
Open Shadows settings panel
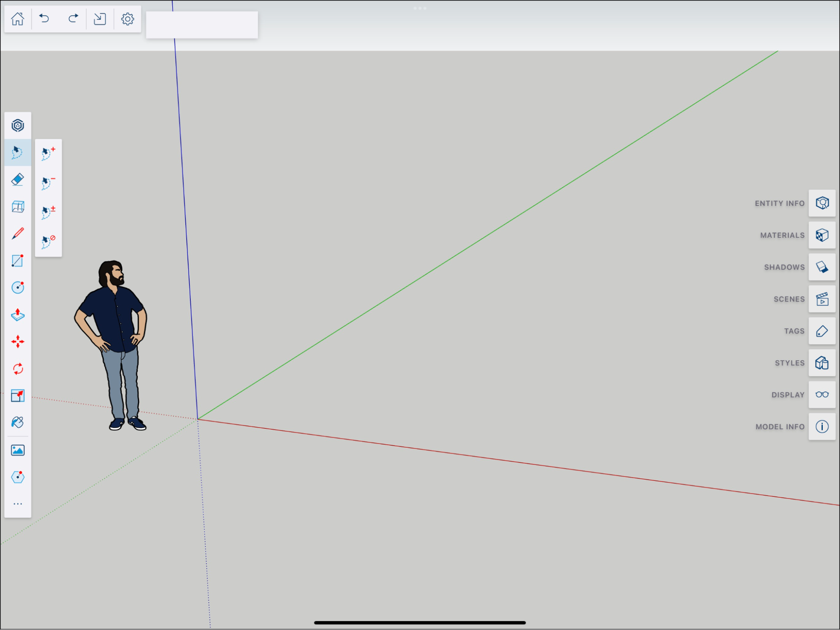pyautogui.click(x=822, y=267)
